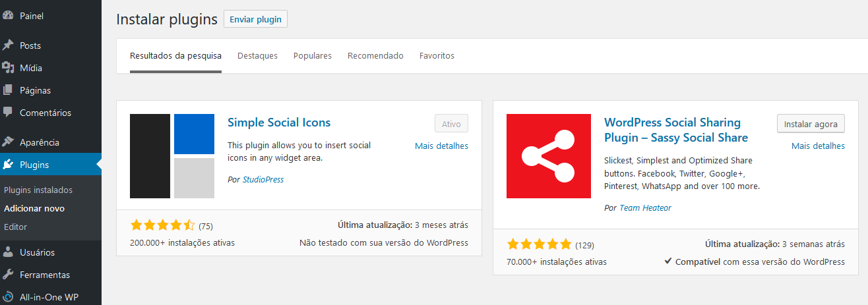The height and width of the screenshot is (305, 868).
Task: Click the Posts pushpin icon
Action: pyautogui.click(x=8, y=45)
